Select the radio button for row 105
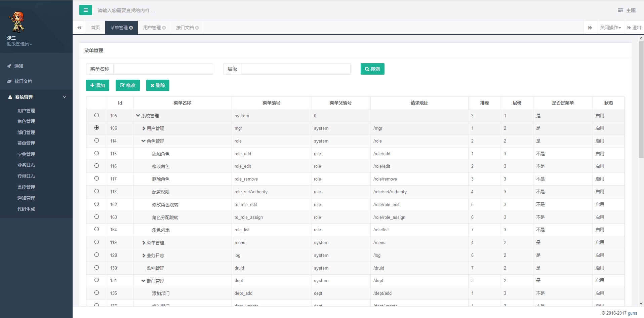Image resolution: width=644 pixels, height=318 pixels. coord(96,115)
